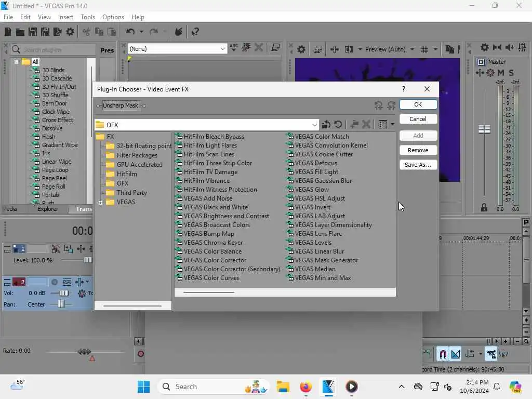
Task: Click the Master FX icon
Action: [479, 73]
